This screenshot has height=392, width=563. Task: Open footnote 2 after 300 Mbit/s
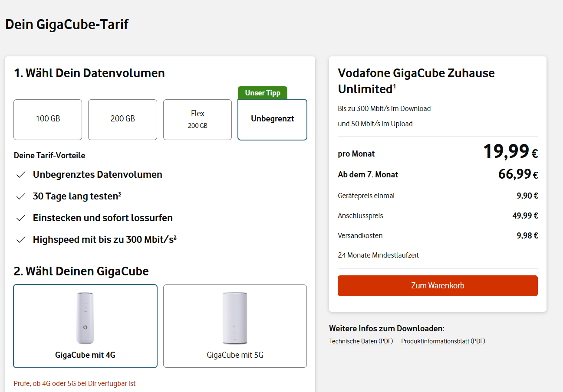[175, 237]
